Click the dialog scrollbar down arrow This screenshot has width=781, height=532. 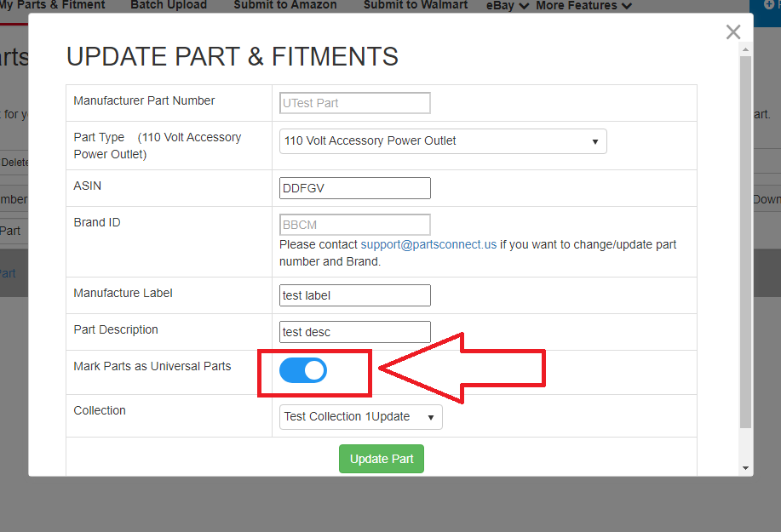746,468
